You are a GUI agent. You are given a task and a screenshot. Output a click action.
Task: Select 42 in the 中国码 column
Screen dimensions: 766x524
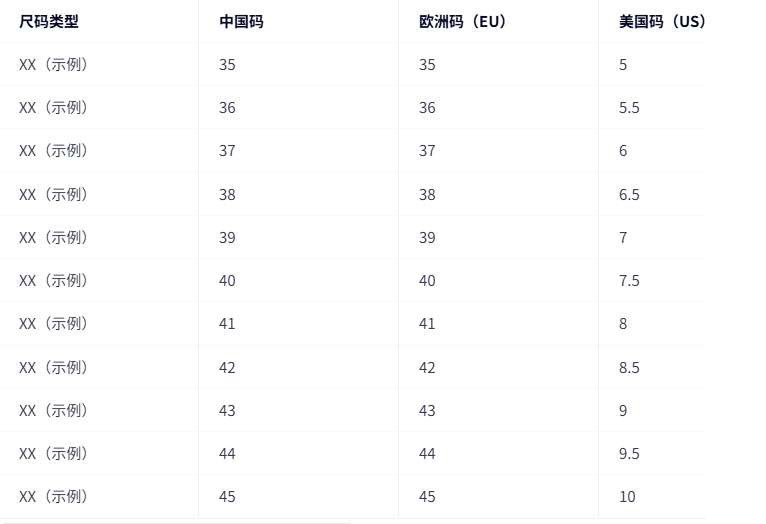pyautogui.click(x=227, y=368)
